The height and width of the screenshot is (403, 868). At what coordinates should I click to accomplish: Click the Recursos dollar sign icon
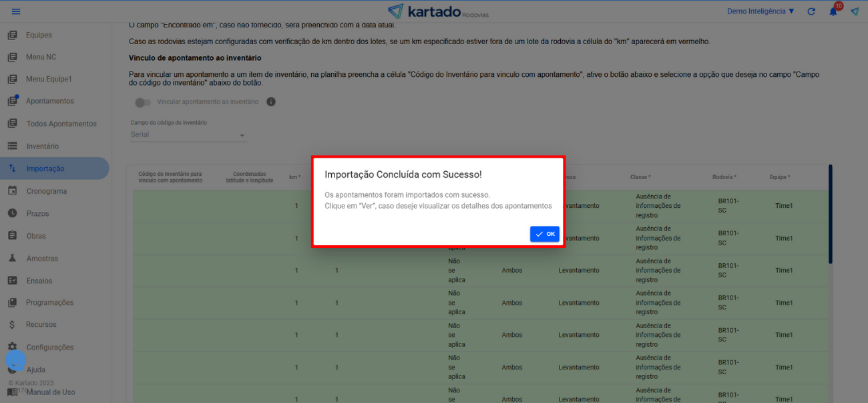(x=12, y=325)
